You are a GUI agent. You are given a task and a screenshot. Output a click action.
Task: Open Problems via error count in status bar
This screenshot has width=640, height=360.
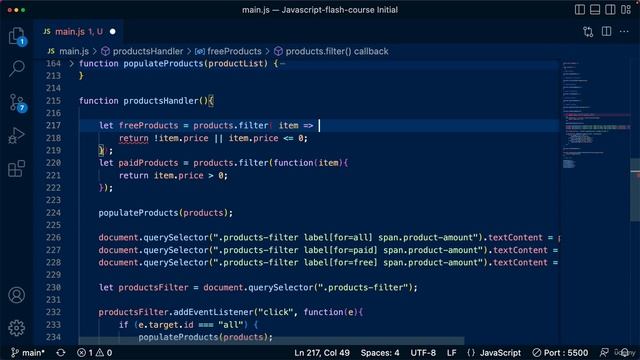click(85, 353)
